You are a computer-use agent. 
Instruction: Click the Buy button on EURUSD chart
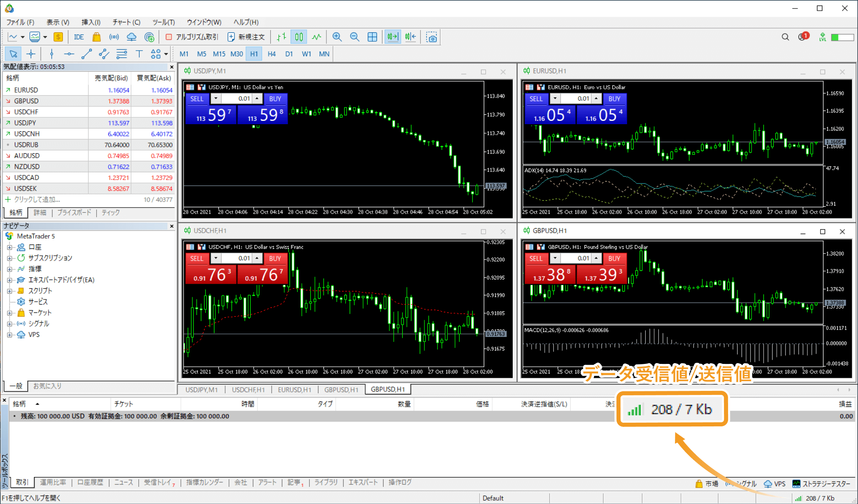[x=615, y=98]
